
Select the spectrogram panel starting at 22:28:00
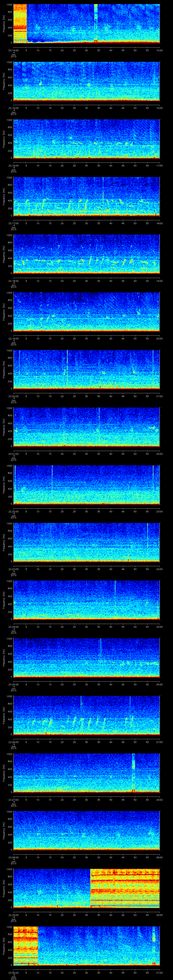pyautogui.click(x=87, y=831)
